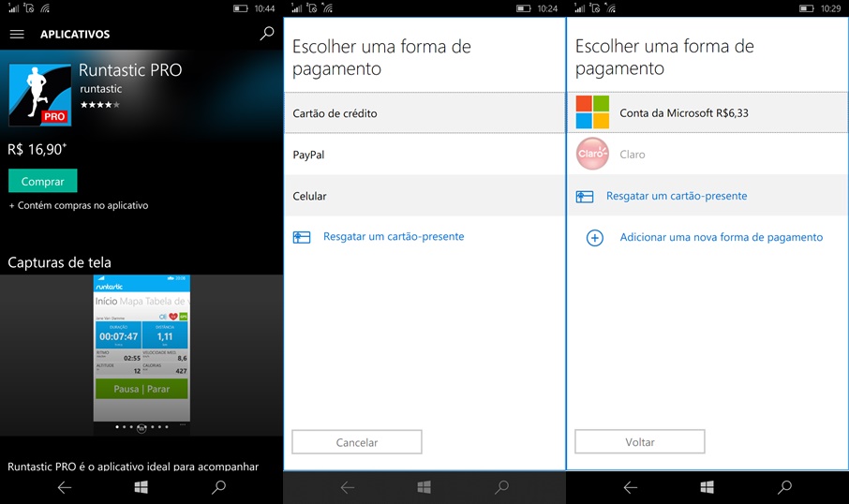849x504 pixels.
Task: Tap the Runtastic PRO description text
Action: pyautogui.click(x=133, y=467)
